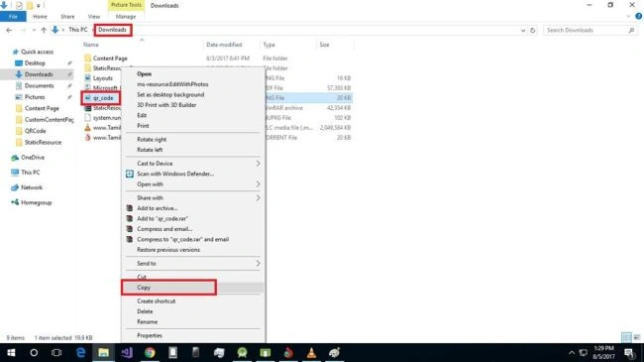Choose Rotate left in the context menu
Screen dimensions: 644x362
point(150,150)
